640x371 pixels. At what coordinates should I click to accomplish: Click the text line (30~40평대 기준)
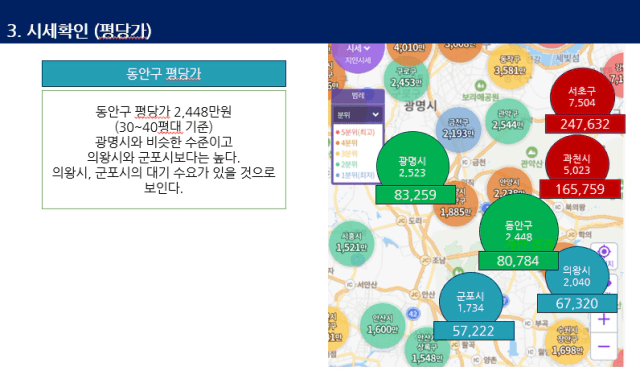coord(164,127)
